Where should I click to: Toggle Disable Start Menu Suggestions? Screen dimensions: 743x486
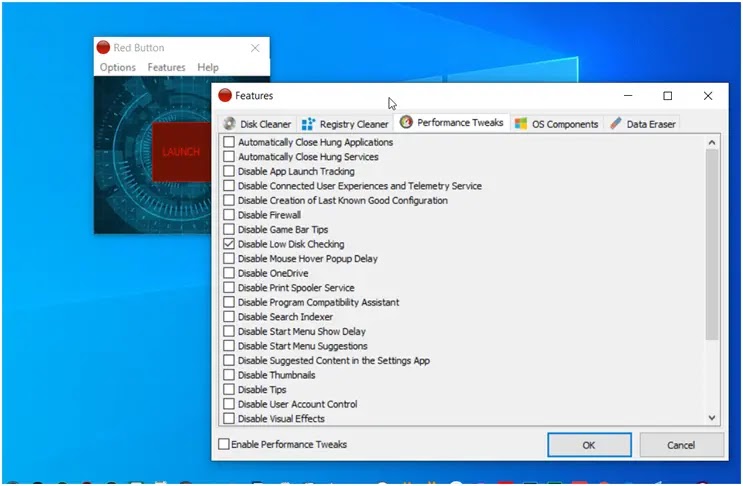pyautogui.click(x=229, y=346)
